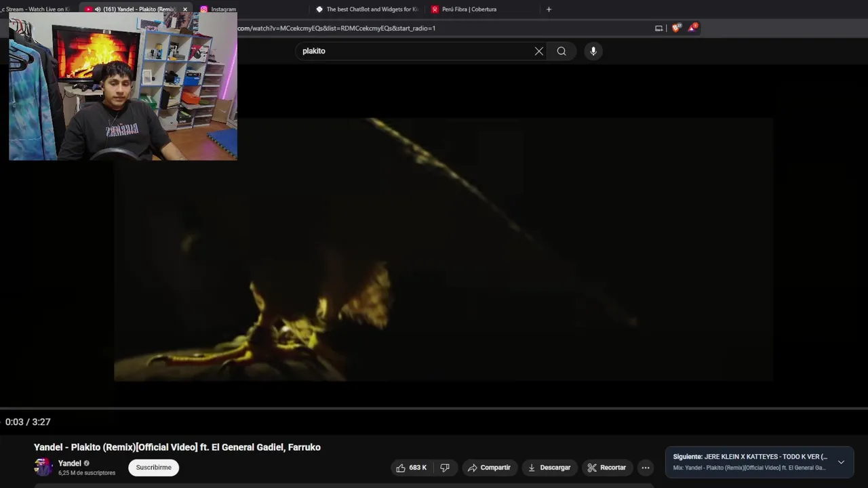Click the webcam overlay in the corner
Viewport: 868px width, 488px height.
click(x=123, y=86)
